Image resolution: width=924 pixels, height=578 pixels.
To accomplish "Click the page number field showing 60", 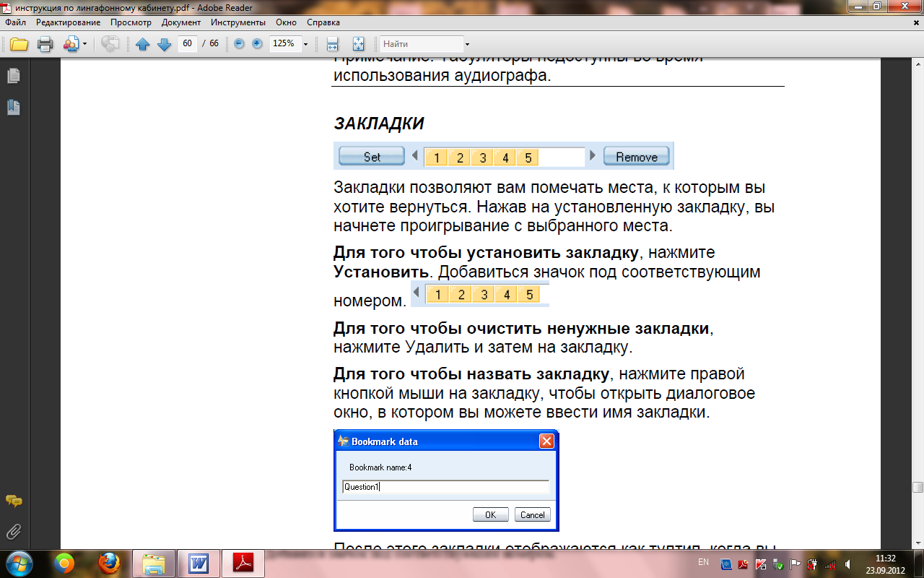I will (x=188, y=43).
